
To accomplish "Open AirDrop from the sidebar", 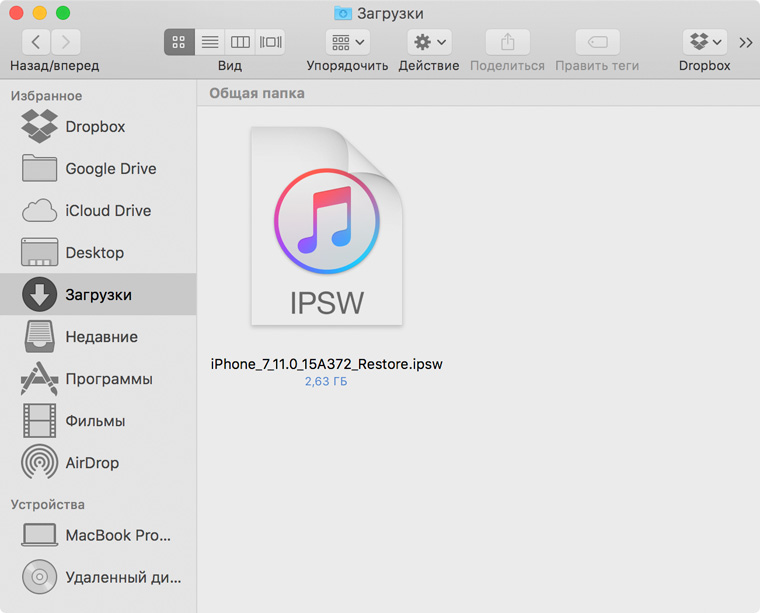I will pos(92,463).
